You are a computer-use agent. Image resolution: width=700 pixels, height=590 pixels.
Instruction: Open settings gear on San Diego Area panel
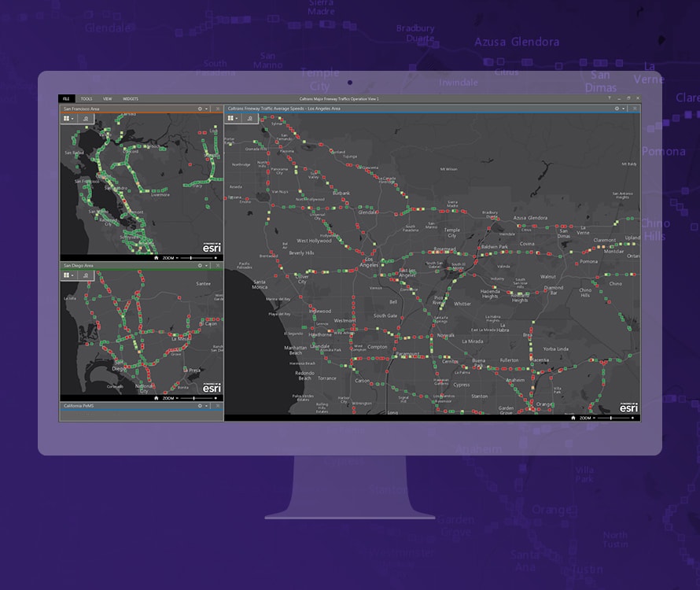click(200, 266)
